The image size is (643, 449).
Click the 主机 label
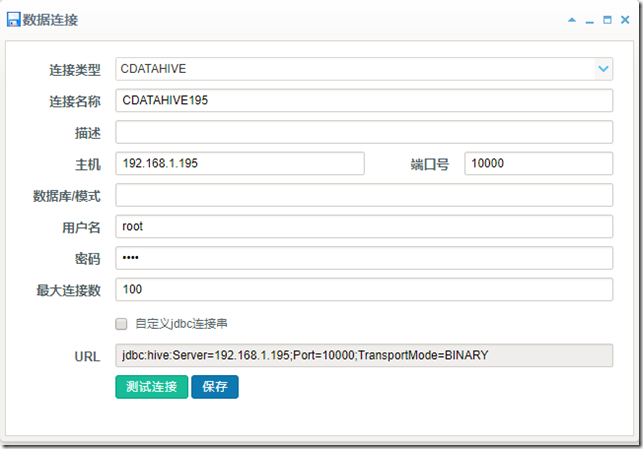(88, 165)
